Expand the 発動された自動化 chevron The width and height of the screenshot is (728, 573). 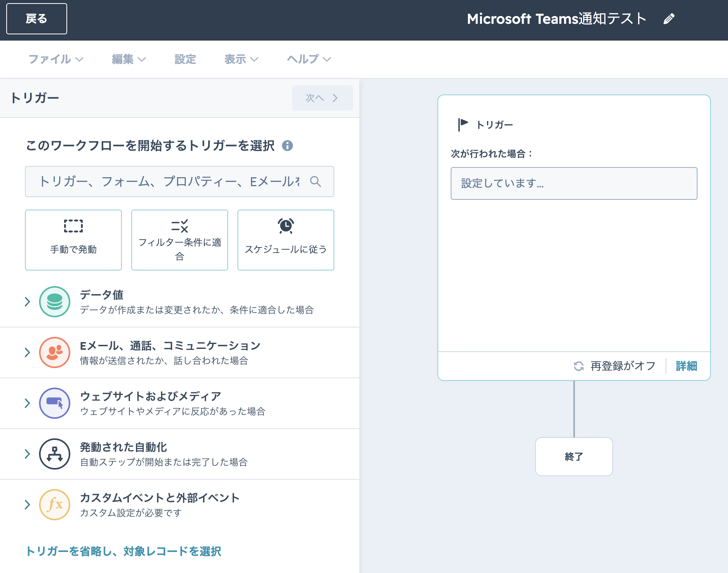pyautogui.click(x=27, y=454)
